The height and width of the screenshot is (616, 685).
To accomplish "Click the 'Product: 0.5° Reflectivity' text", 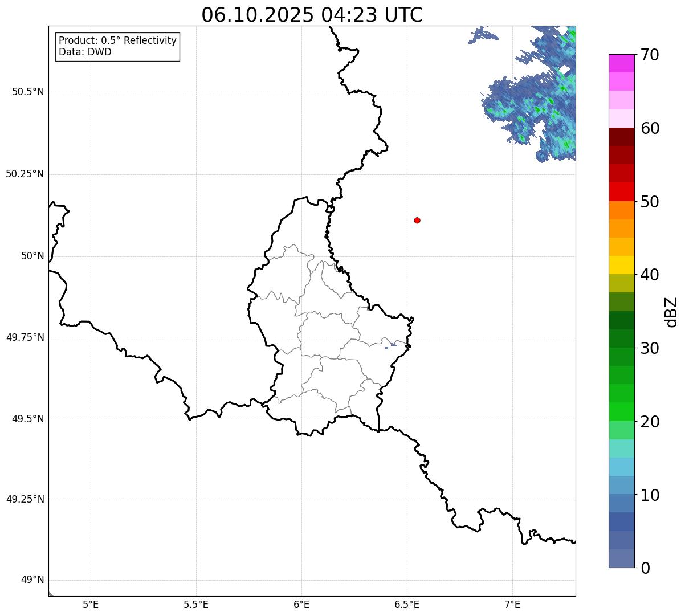I will [x=117, y=41].
